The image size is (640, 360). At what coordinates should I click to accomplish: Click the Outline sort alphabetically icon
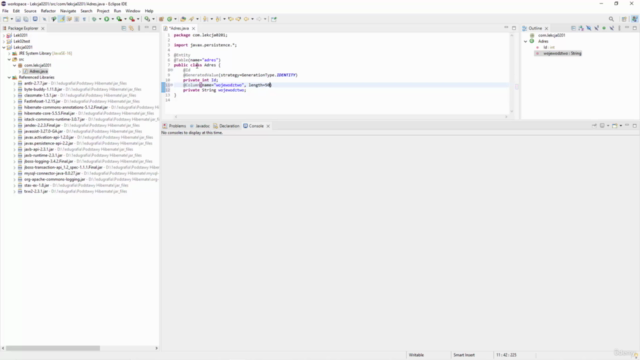[581, 28]
